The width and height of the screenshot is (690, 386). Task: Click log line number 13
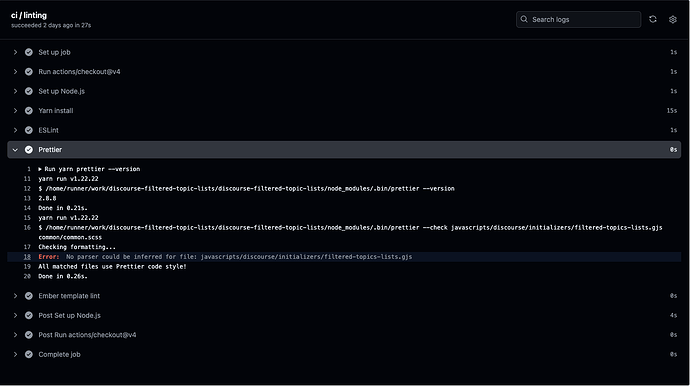[x=27, y=199]
